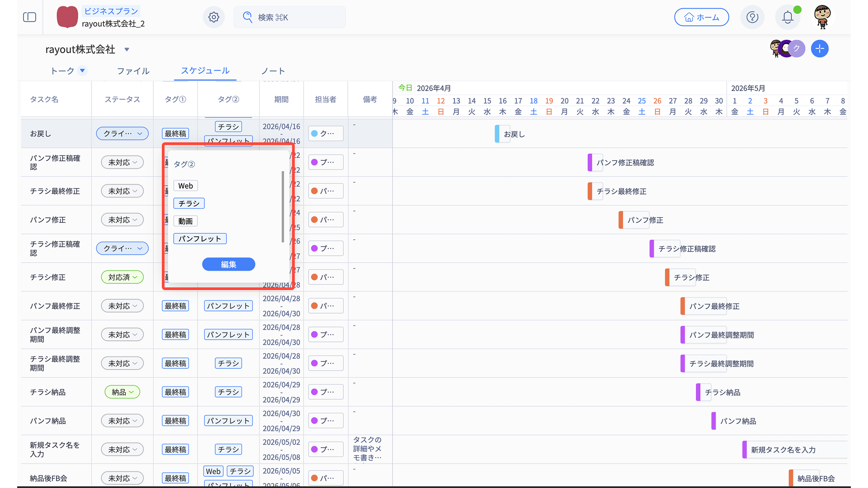This screenshot has width=868, height=488.
Task: Click the red rayout workspace logo
Action: tap(67, 17)
